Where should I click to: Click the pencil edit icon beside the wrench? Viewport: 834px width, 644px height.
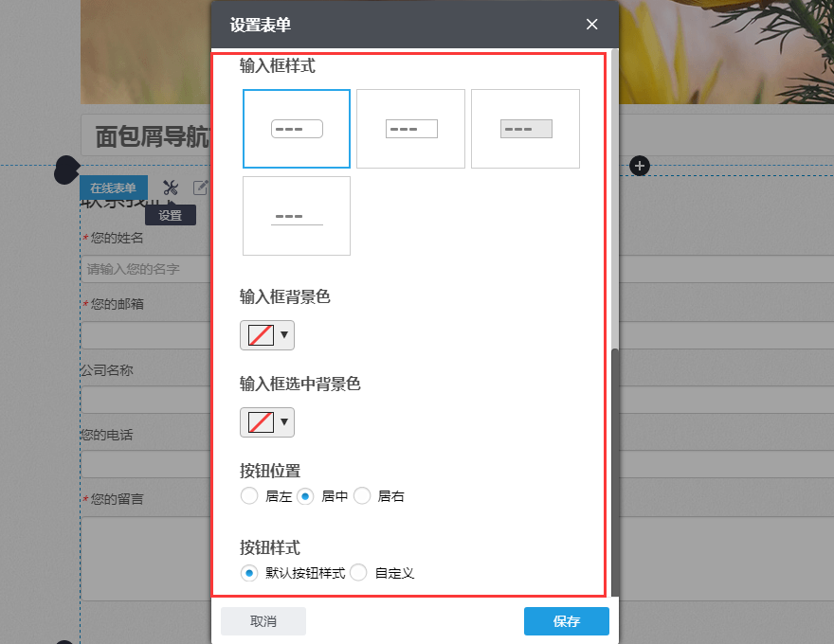200,188
